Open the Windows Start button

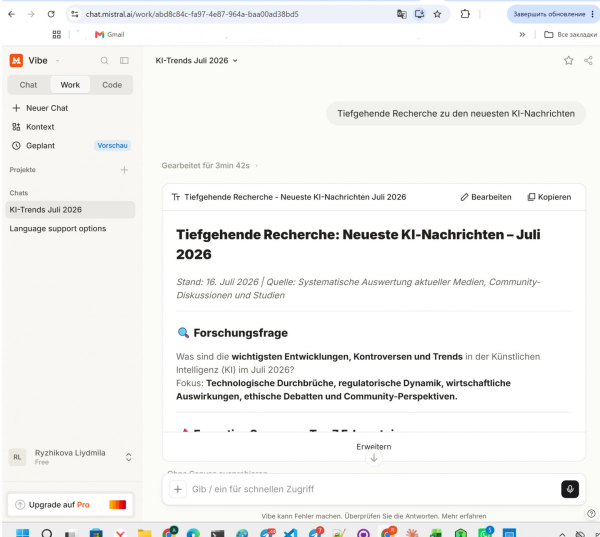point(22,532)
